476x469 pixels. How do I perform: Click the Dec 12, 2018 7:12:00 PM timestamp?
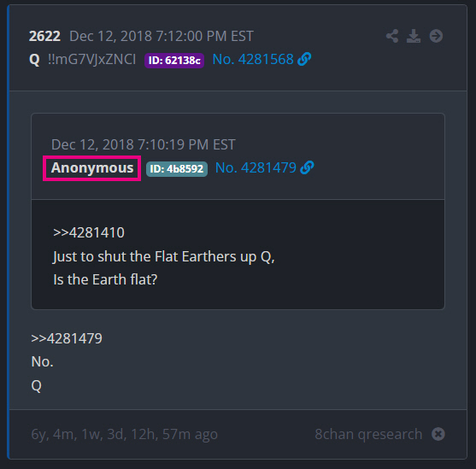coord(162,36)
